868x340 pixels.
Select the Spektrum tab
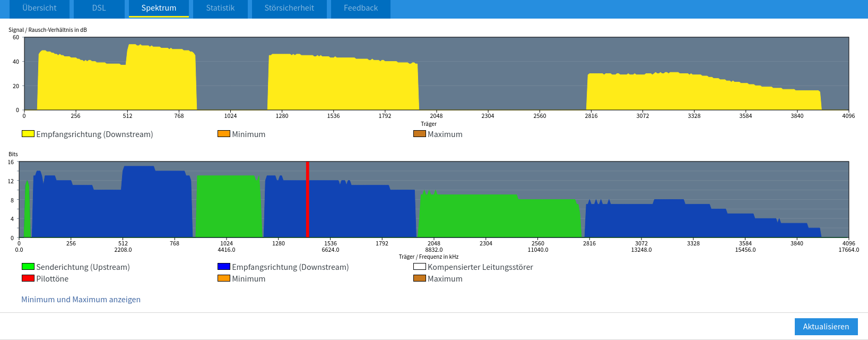point(159,8)
